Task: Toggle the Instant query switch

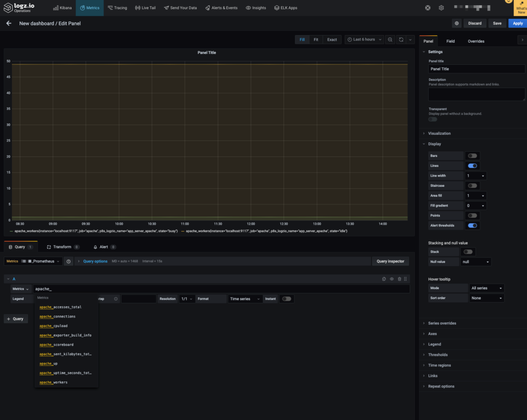Action: click(x=287, y=299)
